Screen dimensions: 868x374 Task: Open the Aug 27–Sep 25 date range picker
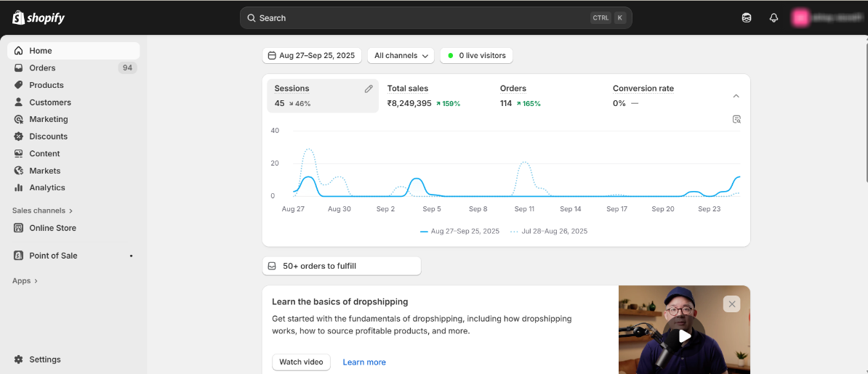pos(312,55)
